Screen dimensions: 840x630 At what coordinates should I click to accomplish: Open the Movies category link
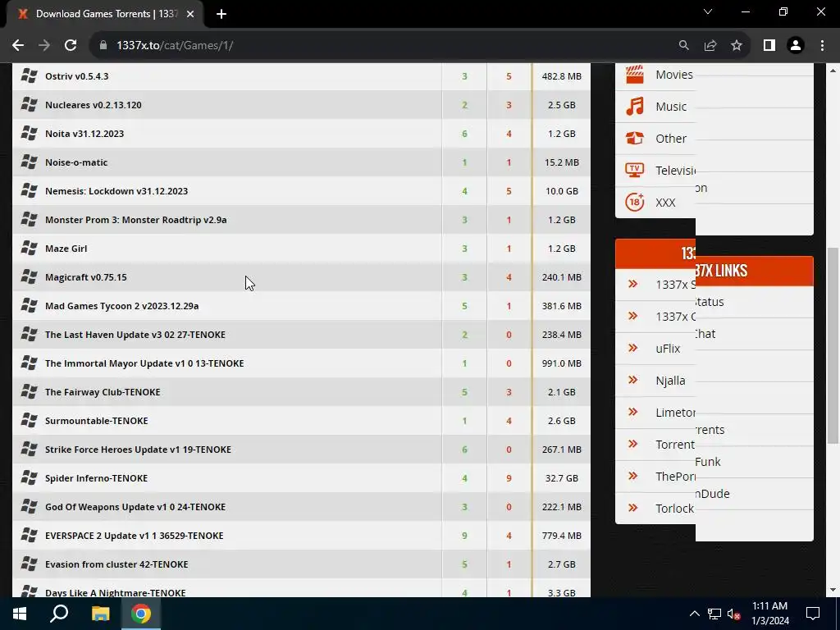click(674, 75)
